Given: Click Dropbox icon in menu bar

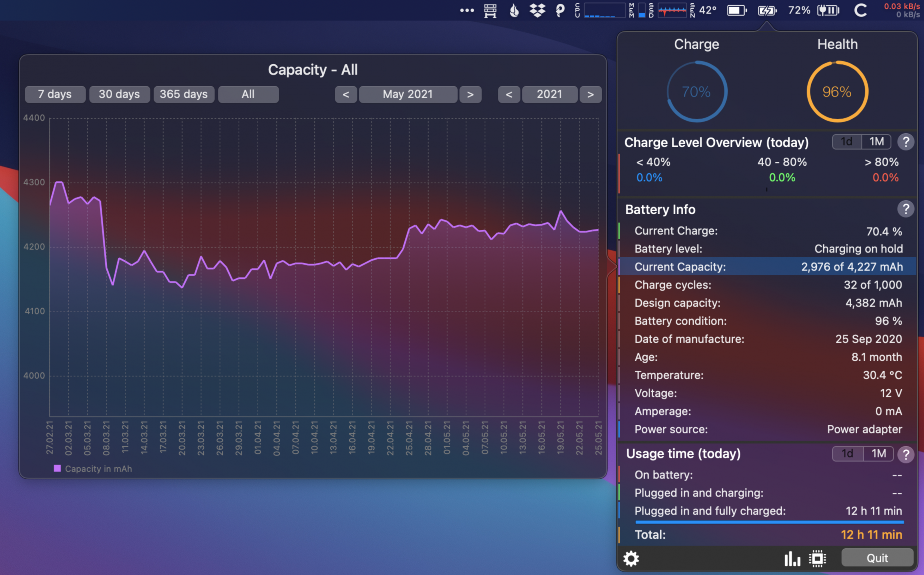Looking at the screenshot, I should click(x=537, y=10).
